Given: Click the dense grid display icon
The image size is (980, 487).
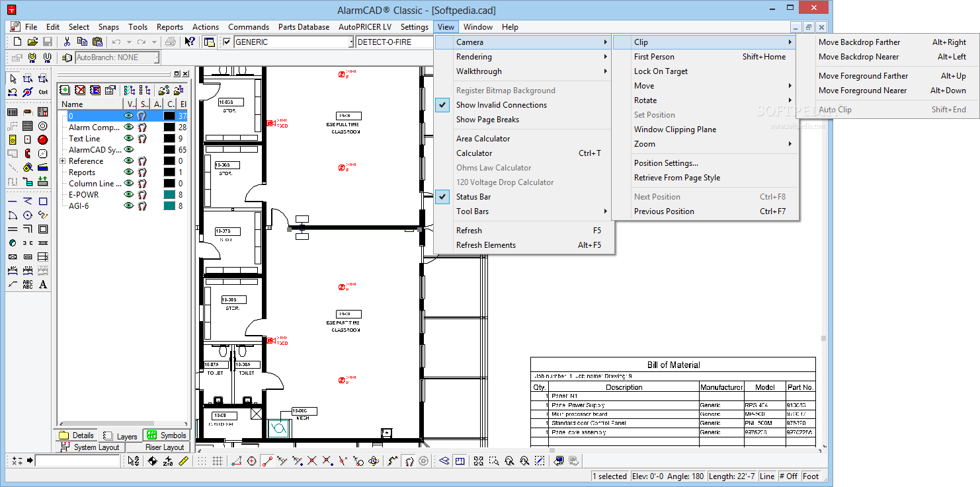Looking at the screenshot, I should [217, 461].
